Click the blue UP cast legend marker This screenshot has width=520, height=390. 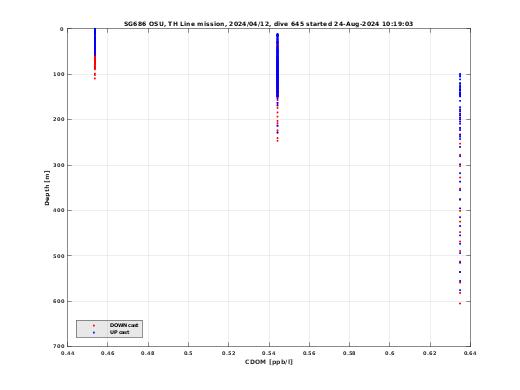point(94,333)
